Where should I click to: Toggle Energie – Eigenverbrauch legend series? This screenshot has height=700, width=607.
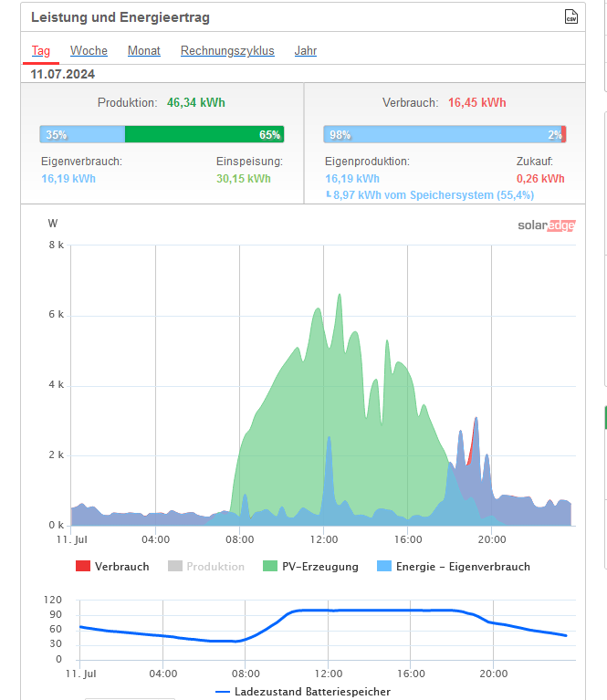coord(454,567)
